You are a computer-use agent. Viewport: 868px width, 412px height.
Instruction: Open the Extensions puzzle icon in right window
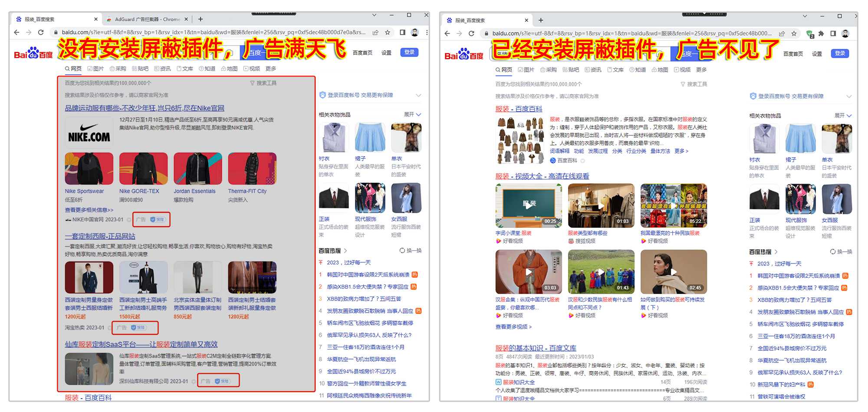[x=821, y=33]
